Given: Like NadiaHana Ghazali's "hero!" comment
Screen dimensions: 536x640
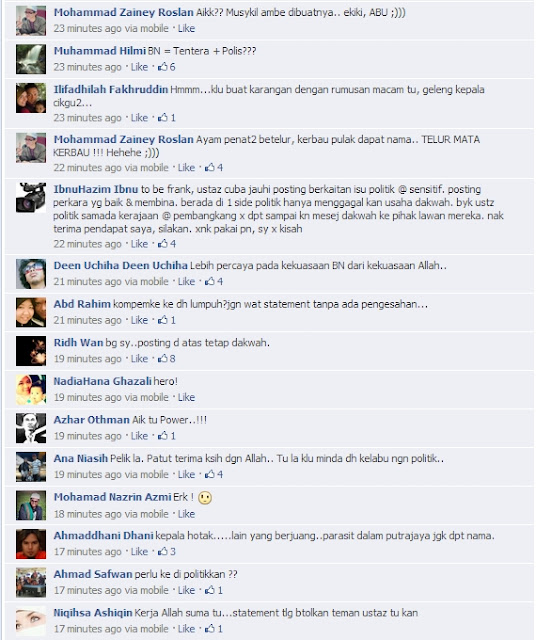Looking at the screenshot, I should pos(186,397).
